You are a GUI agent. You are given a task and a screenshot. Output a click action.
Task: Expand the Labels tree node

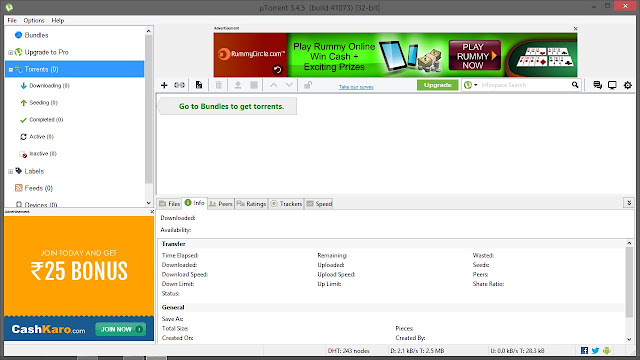click(x=11, y=171)
